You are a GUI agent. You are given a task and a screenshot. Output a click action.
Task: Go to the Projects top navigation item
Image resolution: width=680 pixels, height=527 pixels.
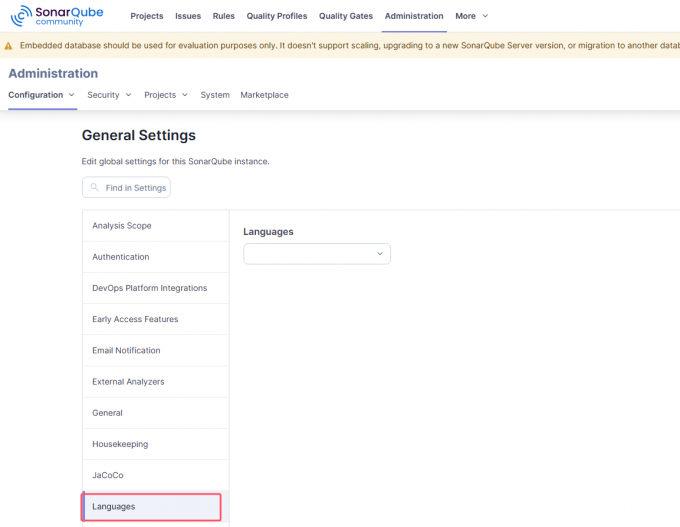[x=147, y=16]
